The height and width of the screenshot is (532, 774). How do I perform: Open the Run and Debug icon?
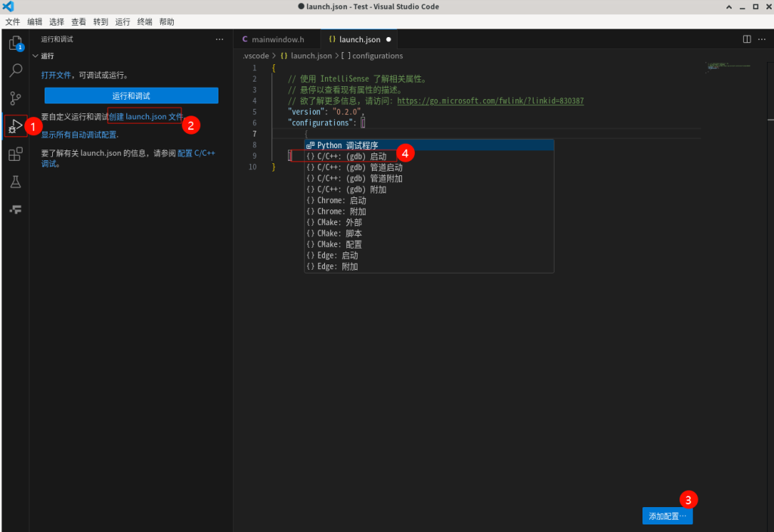point(14,126)
